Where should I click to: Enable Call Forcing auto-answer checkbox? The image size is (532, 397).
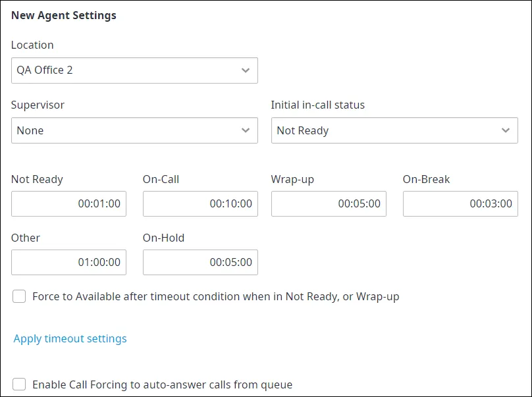click(19, 384)
